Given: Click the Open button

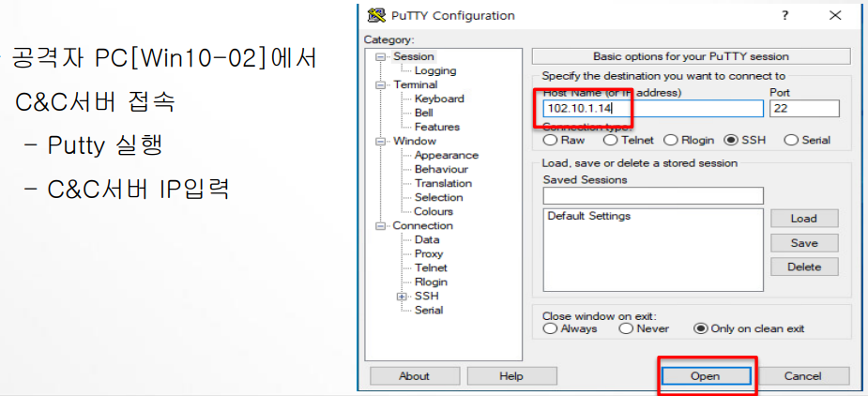Looking at the screenshot, I should pos(706,376).
